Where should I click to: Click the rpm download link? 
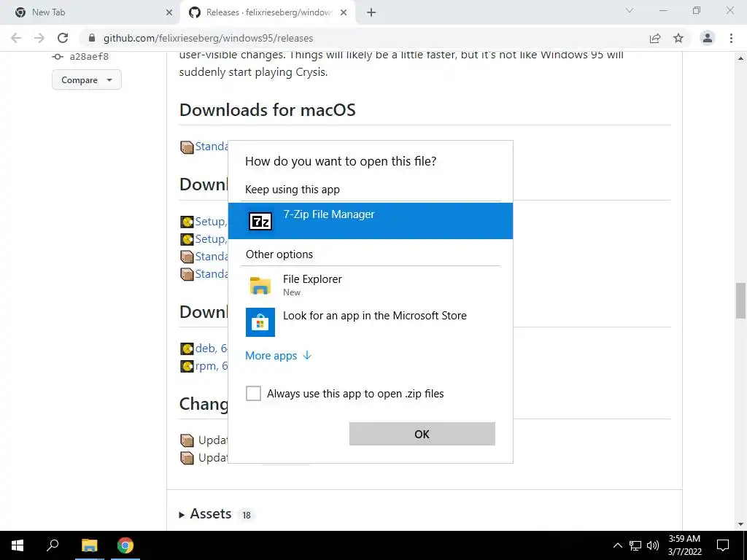[212, 366]
